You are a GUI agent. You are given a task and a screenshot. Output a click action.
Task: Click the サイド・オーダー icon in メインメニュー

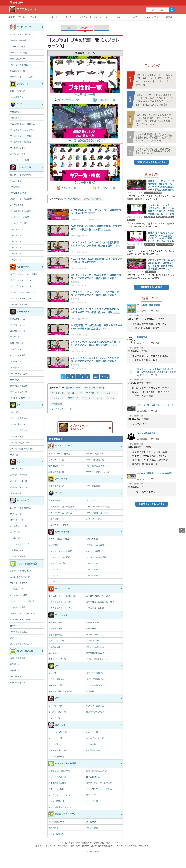(51, 446)
